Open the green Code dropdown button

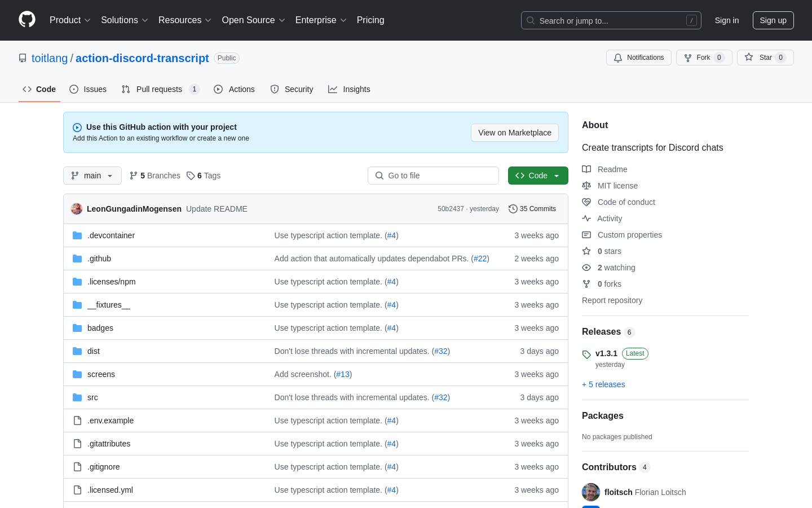point(538,176)
